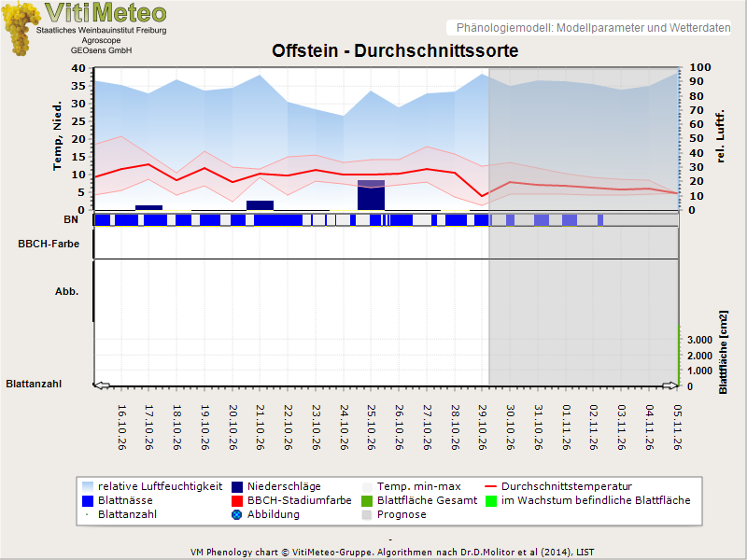Click the Niederschläge legend swatch
The width and height of the screenshot is (747, 560).
click(237, 486)
